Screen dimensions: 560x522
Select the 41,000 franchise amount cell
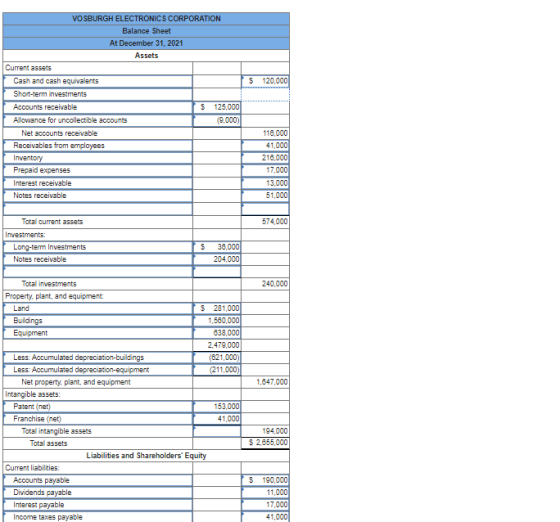click(217, 419)
